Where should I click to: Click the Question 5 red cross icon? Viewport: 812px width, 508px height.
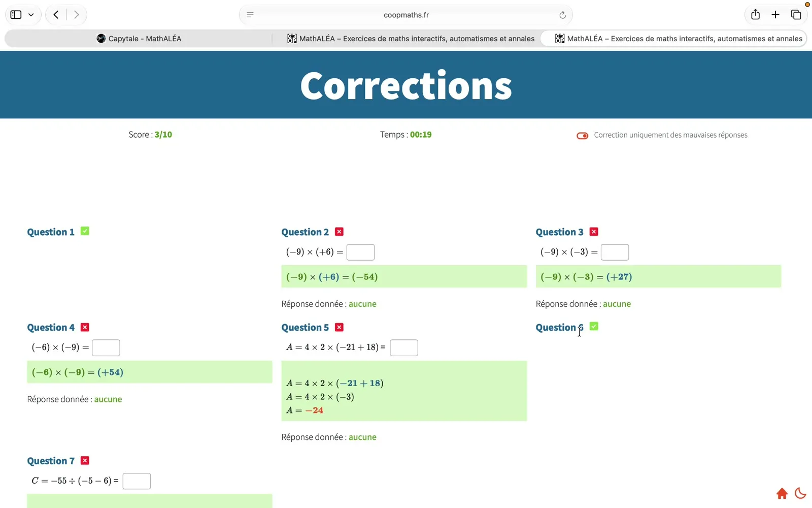point(340,327)
